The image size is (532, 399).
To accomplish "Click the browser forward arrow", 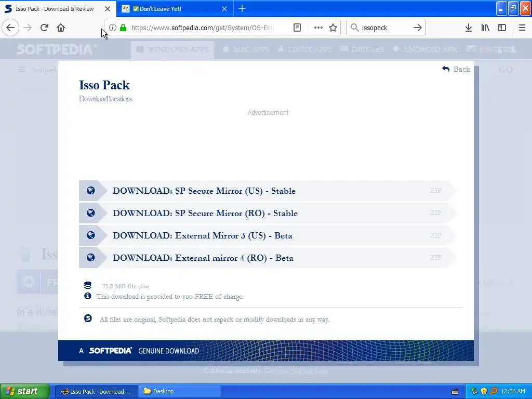I will tap(28, 28).
